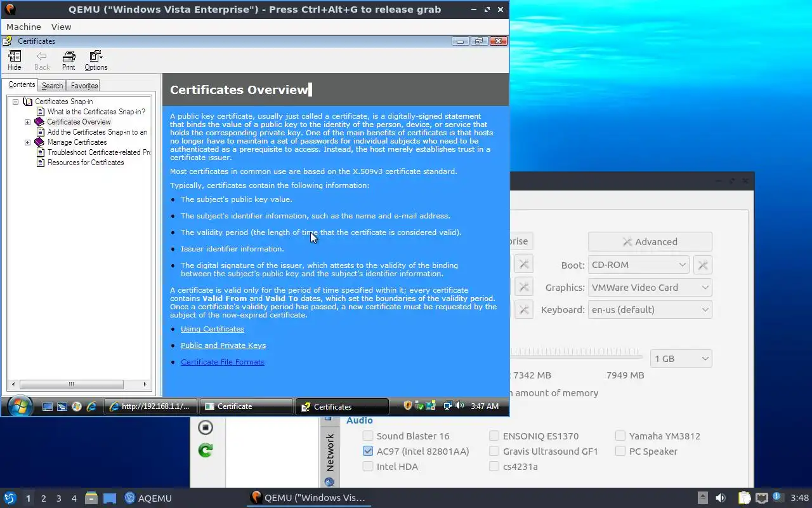Open 'Resources for Certificates' help topic

(86, 163)
